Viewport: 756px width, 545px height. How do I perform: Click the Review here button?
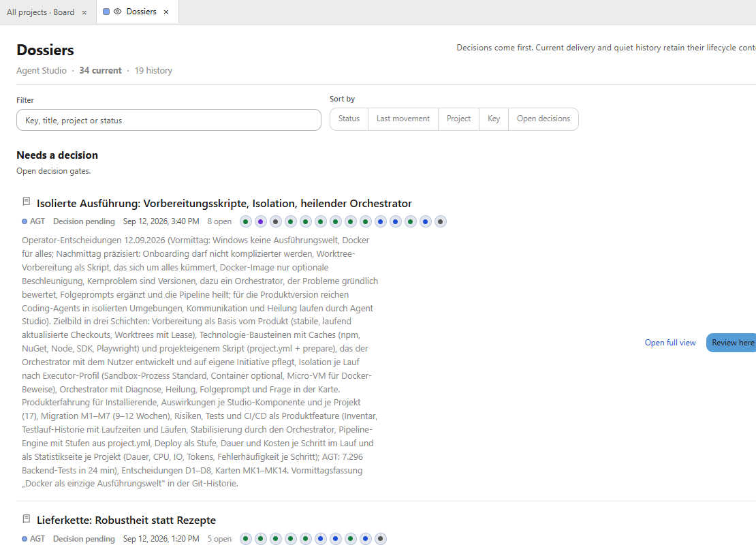point(732,343)
